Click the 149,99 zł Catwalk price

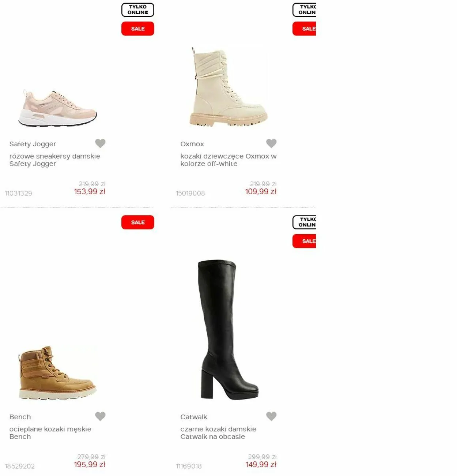[261, 465]
